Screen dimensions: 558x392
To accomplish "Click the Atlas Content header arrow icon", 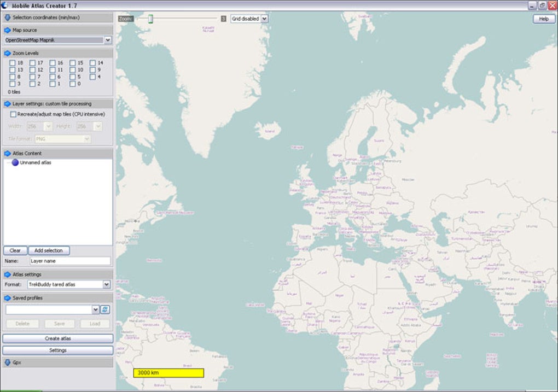I will pos(8,154).
